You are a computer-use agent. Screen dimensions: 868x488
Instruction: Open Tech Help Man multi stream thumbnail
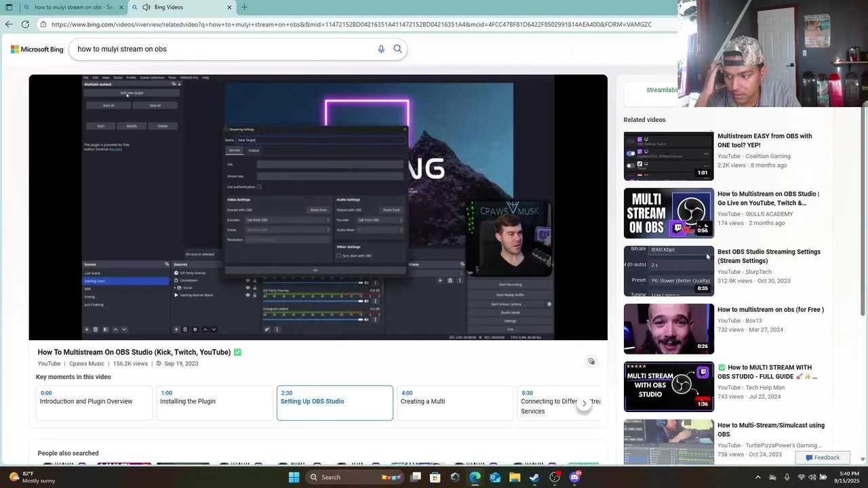pos(669,387)
